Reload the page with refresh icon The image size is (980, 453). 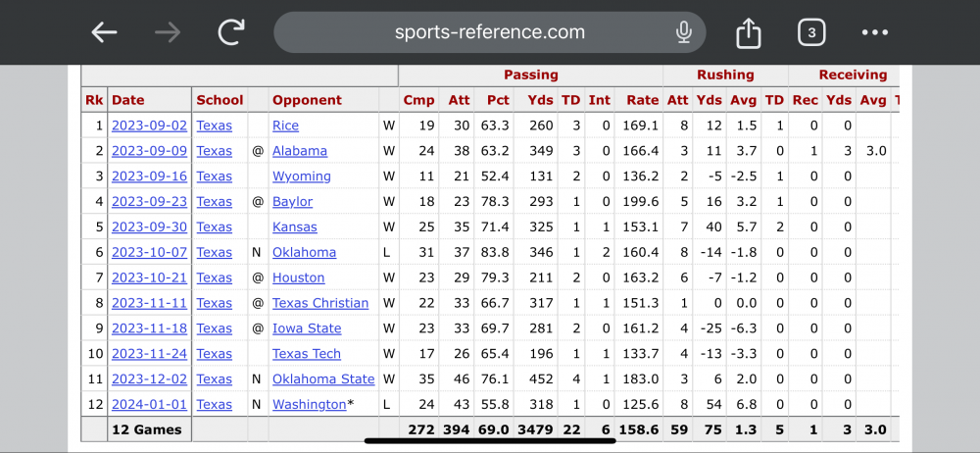point(231,32)
